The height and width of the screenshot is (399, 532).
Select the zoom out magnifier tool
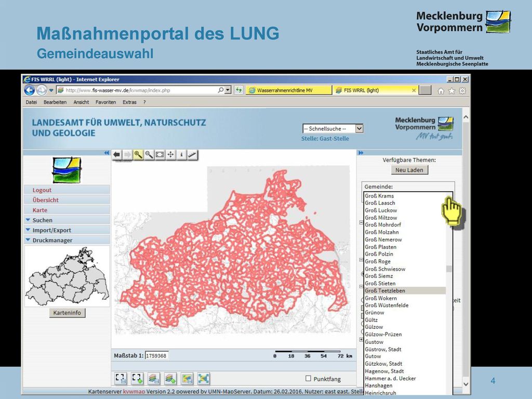click(149, 155)
